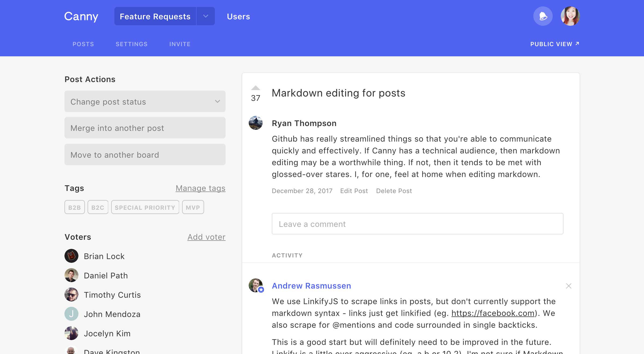Viewport: 644px width, 354px height.
Task: Go to the Users section
Action: [x=238, y=17]
